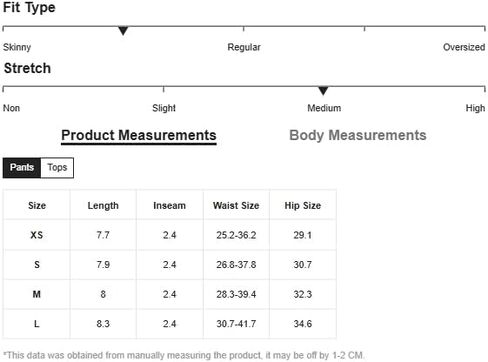Select the Product Measurements tab

139,136
